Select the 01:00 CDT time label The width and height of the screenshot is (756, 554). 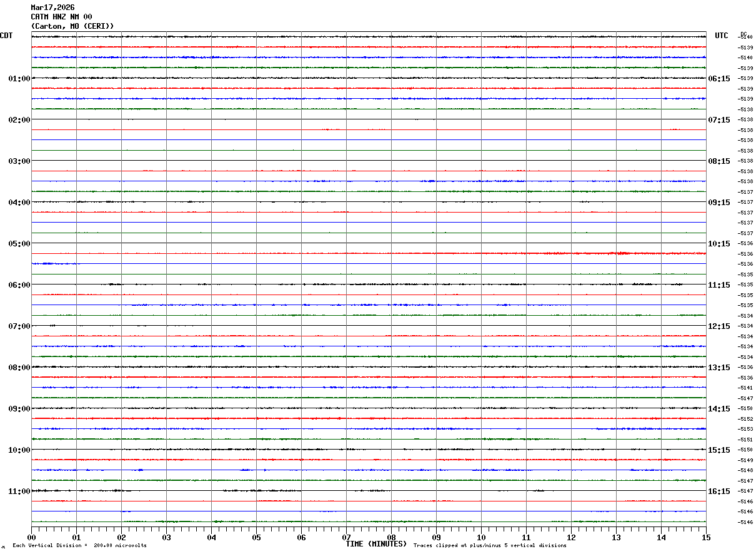coord(19,79)
